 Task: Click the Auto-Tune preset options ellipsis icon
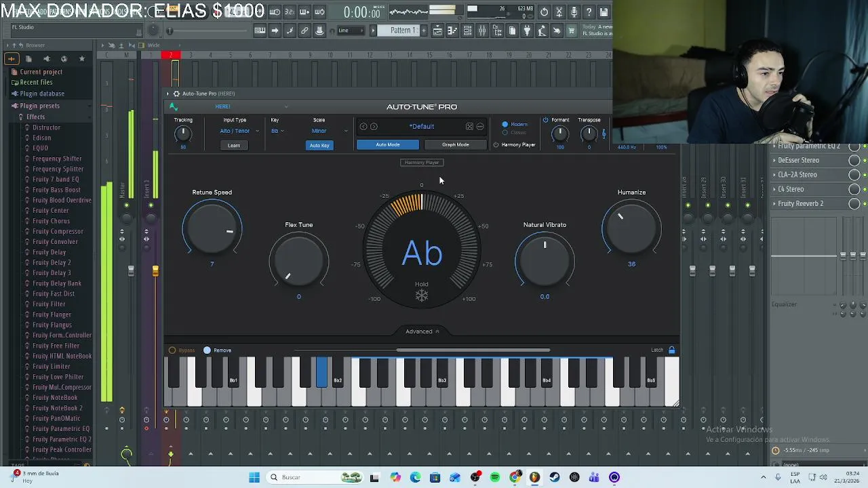click(x=480, y=127)
